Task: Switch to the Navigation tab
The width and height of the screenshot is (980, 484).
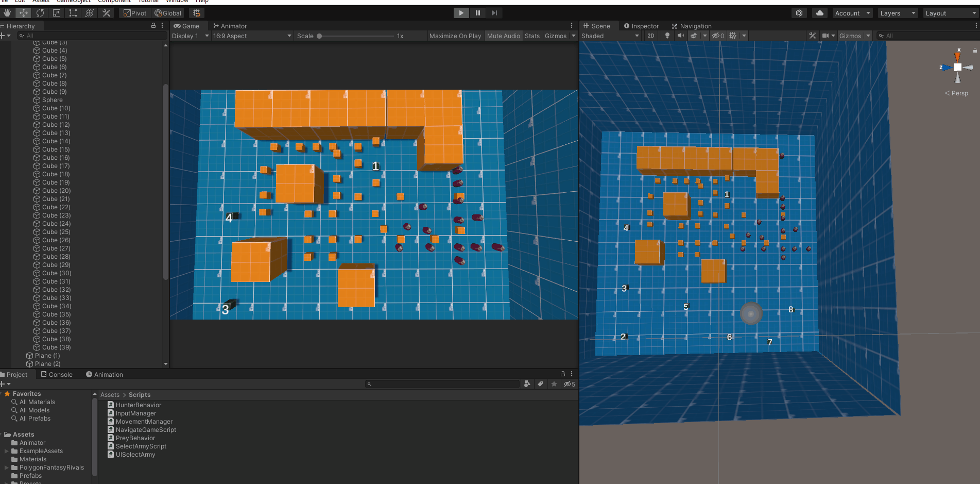Action: pyautogui.click(x=691, y=26)
